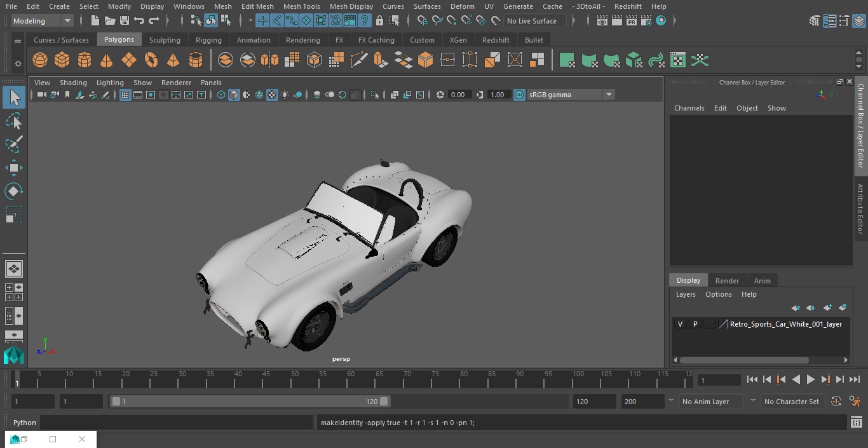Open the Mesh Tools menu

pyautogui.click(x=301, y=6)
